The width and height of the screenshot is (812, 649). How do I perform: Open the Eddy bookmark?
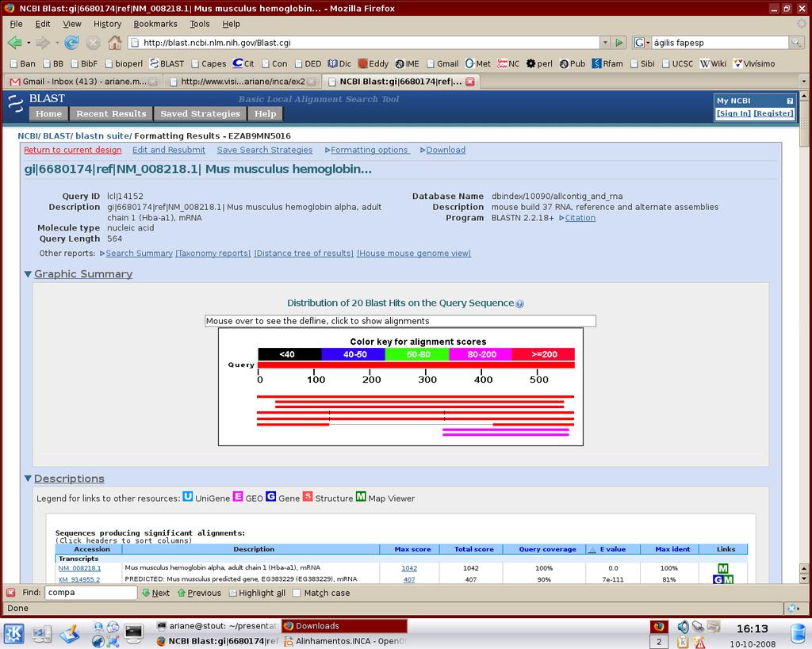point(373,63)
